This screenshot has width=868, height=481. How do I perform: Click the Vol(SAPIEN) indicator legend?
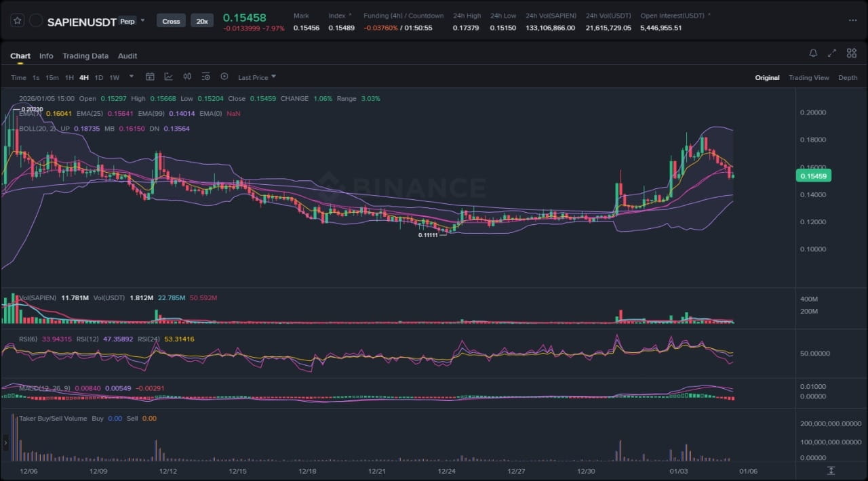tap(39, 298)
